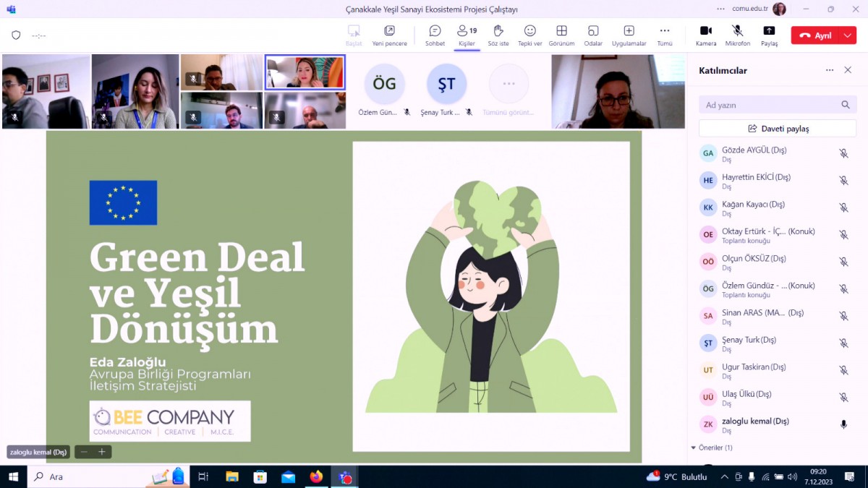Click the Ad yazın search field
Viewport: 868px width, 488px height.
pyautogui.click(x=770, y=105)
